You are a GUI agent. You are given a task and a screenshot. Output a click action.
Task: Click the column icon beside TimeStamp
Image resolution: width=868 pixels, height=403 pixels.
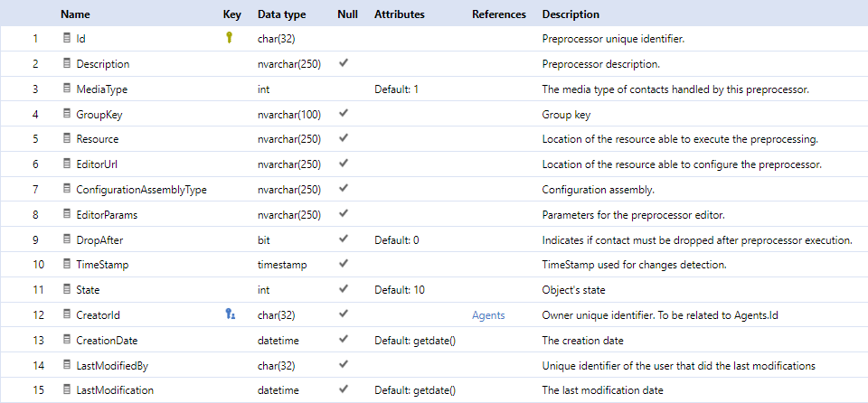point(67,264)
